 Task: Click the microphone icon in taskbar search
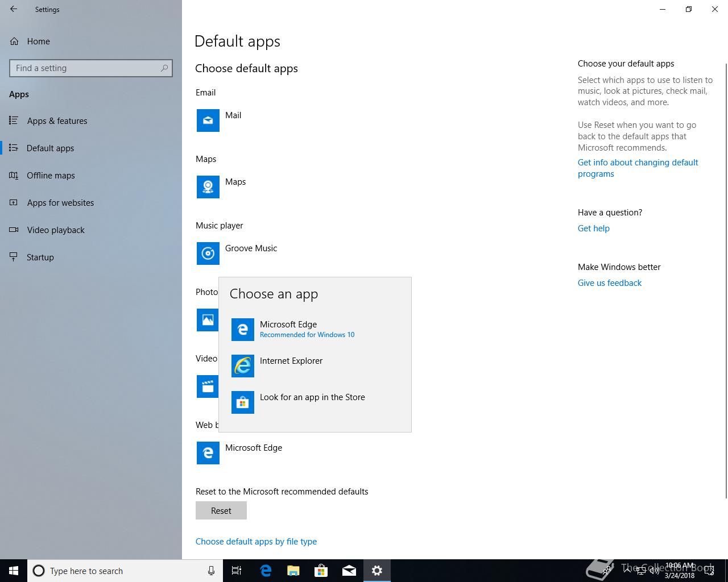coord(211,571)
